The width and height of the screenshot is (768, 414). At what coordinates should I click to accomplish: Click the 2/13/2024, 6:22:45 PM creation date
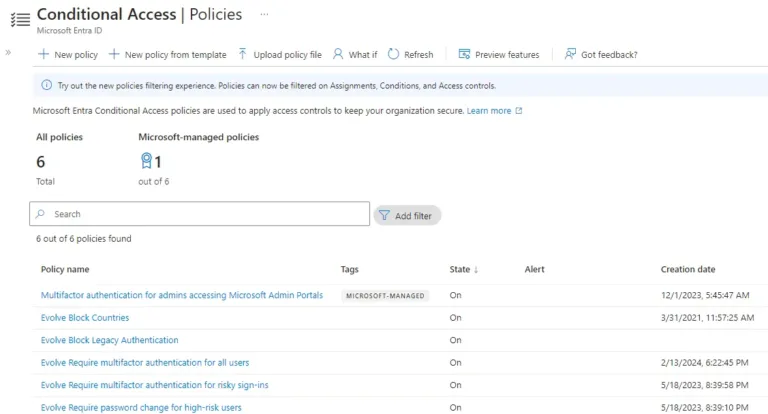click(704, 363)
